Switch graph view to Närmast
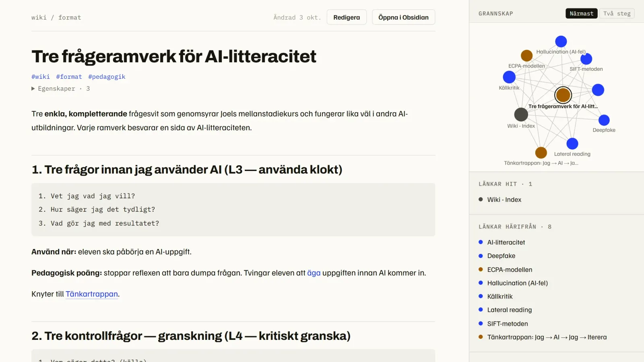This screenshot has height=362, width=644. 581,14
